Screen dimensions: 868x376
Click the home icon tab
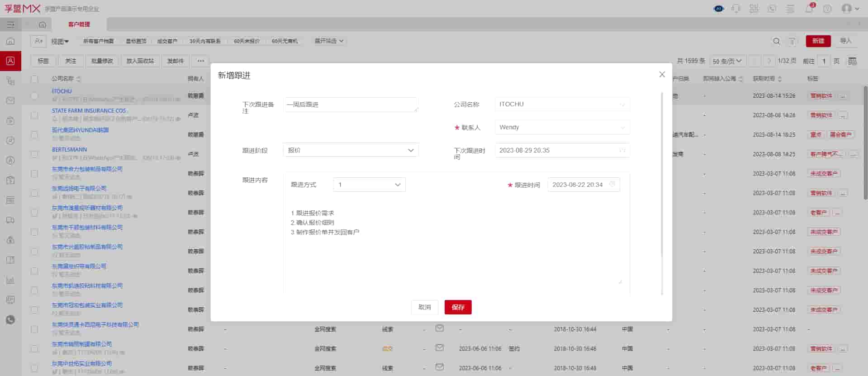[x=43, y=24]
